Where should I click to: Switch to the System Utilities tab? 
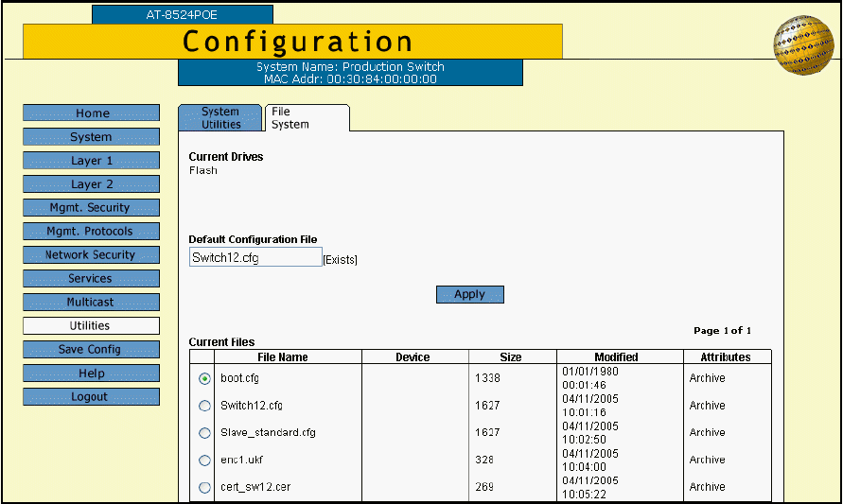coord(220,118)
